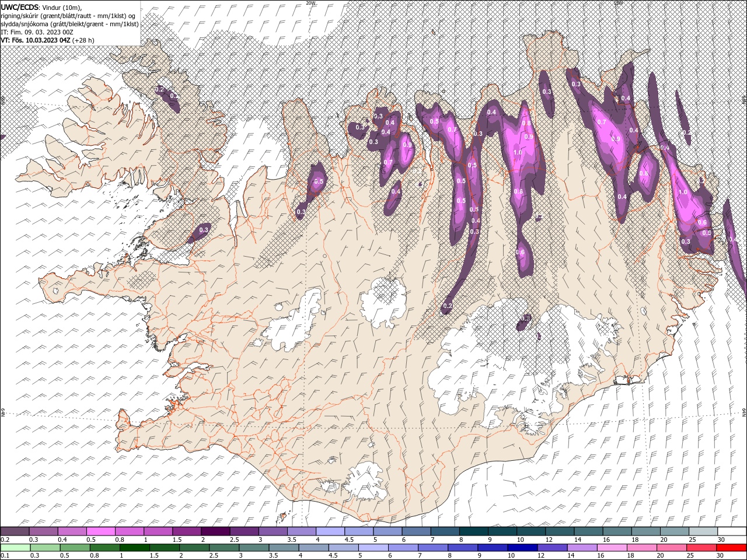Select the upper legend swatch between 0.2 and 0.3
The image size is (747, 560).
click(x=15, y=531)
